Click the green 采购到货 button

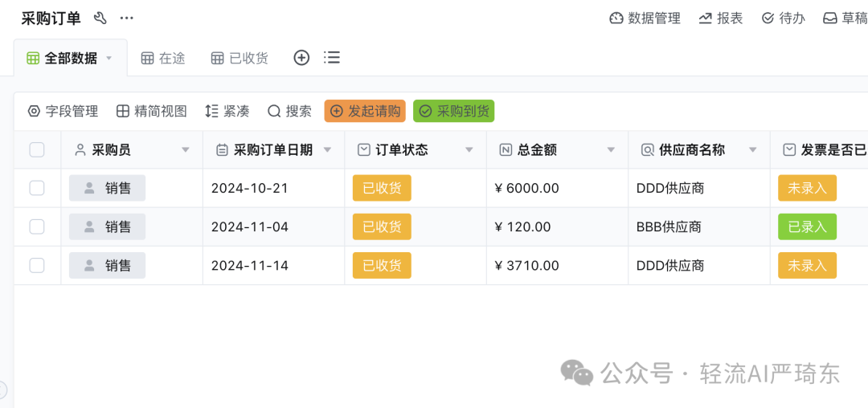point(453,112)
